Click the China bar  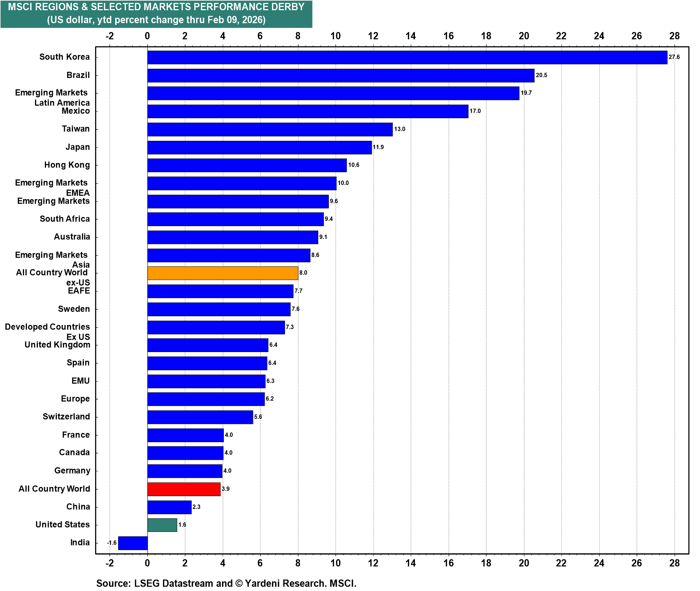click(x=169, y=507)
